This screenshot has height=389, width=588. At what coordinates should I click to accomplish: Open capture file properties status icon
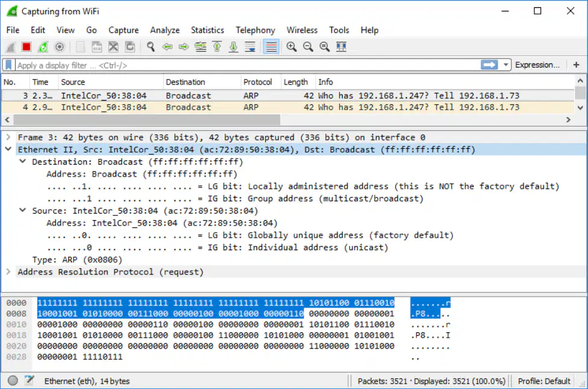point(30,381)
